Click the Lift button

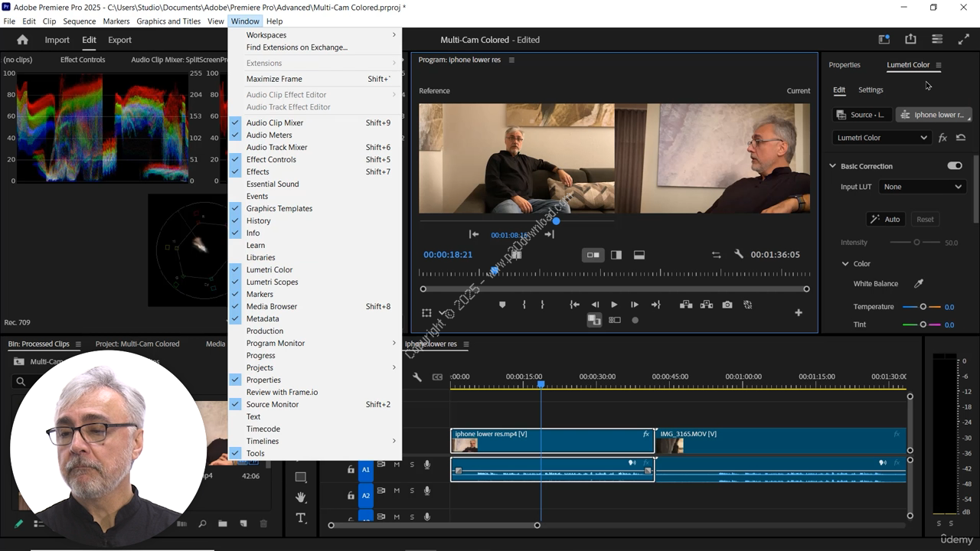(686, 305)
